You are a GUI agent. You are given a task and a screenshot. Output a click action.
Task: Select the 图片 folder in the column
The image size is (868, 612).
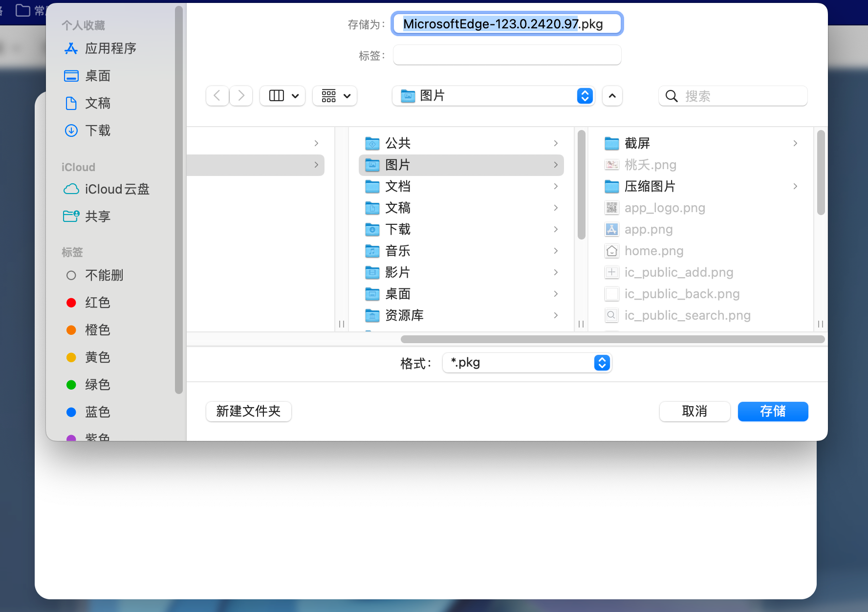click(461, 165)
